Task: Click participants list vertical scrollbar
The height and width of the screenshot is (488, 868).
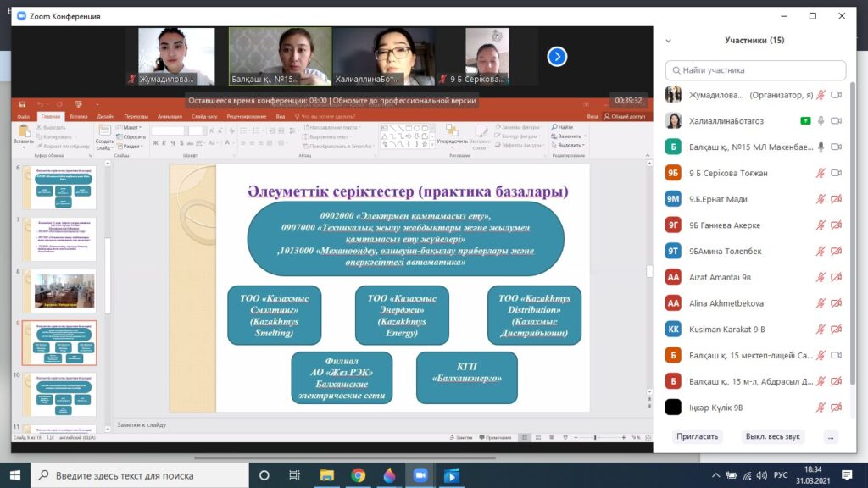Action: click(853, 232)
